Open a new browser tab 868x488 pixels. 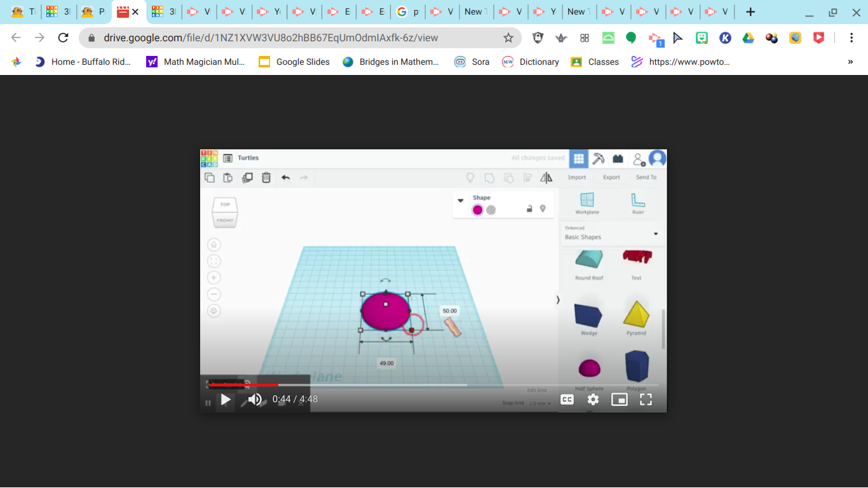pyautogui.click(x=750, y=12)
